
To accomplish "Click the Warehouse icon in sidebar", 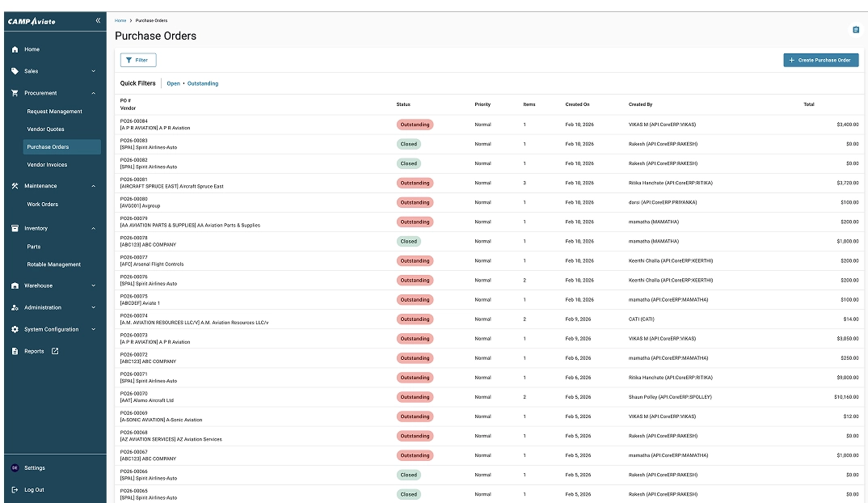I will pyautogui.click(x=15, y=285).
